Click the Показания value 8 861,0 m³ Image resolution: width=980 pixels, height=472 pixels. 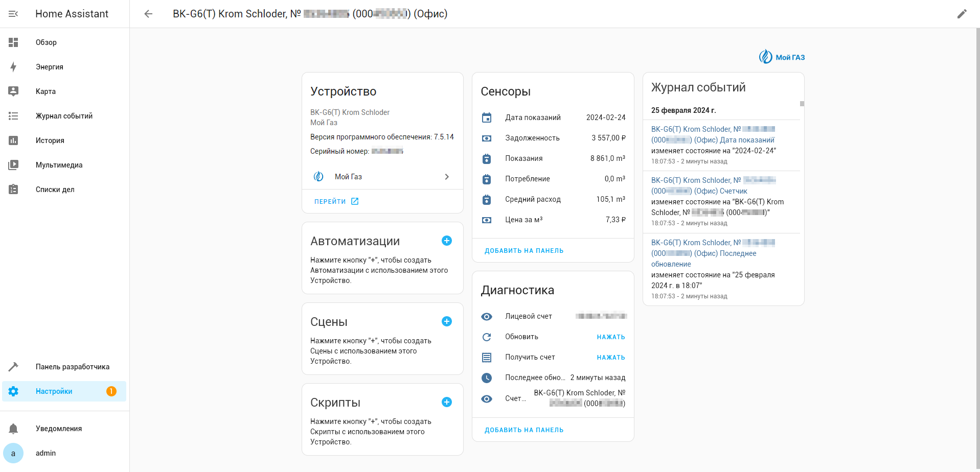click(607, 158)
